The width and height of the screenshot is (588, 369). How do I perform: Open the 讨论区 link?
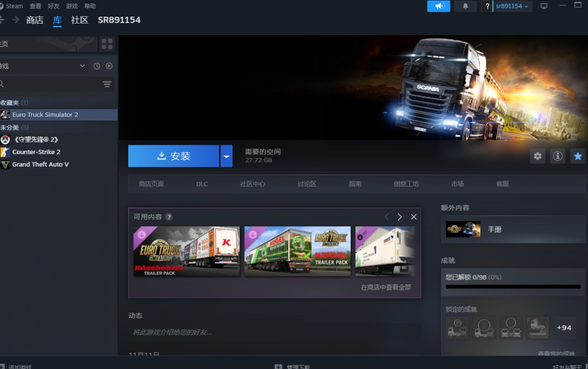click(307, 184)
